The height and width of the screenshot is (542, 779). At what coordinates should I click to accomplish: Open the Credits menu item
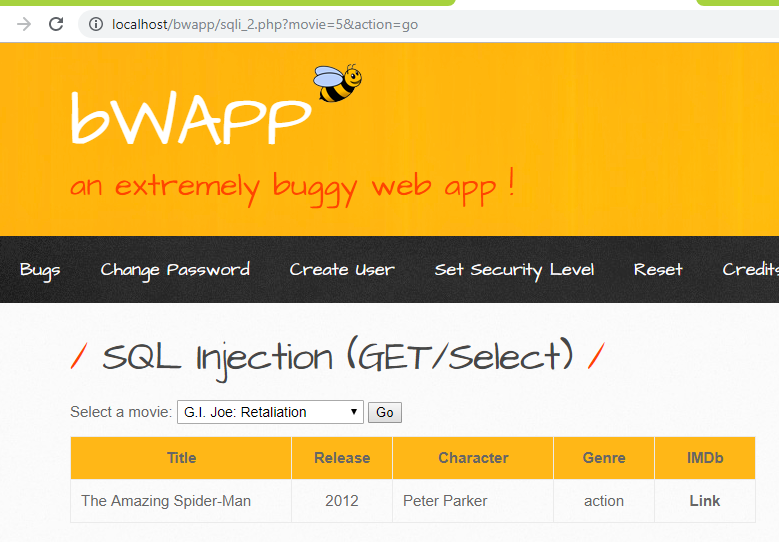pyautogui.click(x=750, y=270)
